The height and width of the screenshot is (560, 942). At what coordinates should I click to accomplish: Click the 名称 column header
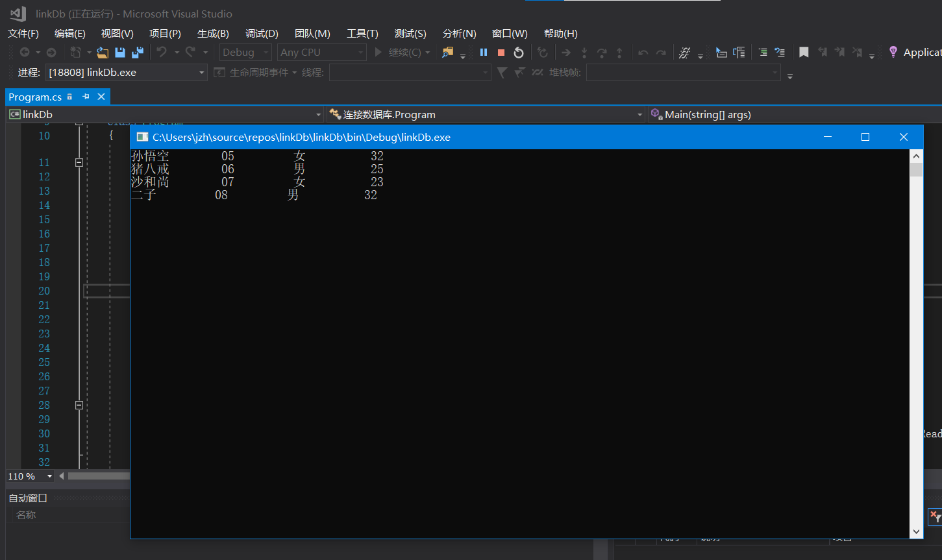(x=26, y=515)
